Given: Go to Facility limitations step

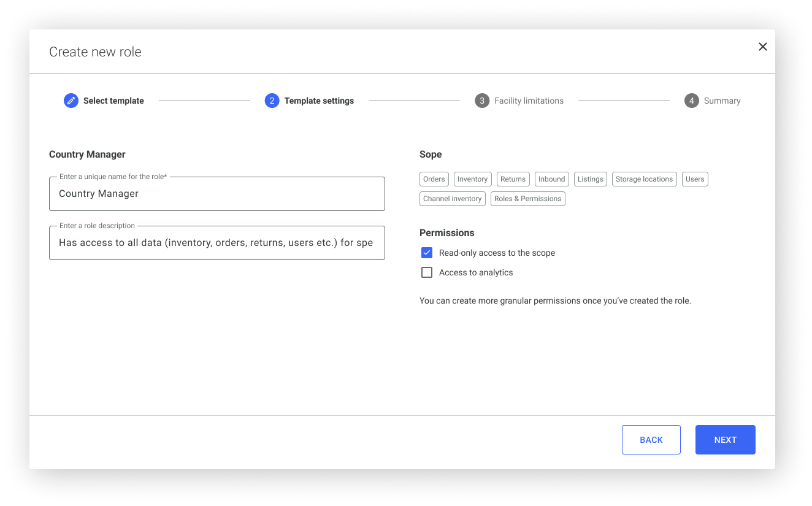Looking at the screenshot, I should tap(529, 101).
